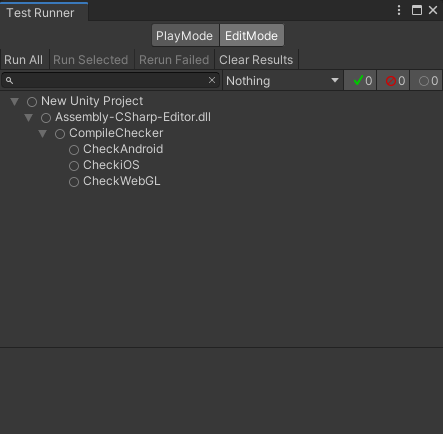The width and height of the screenshot is (443, 434).
Task: Collapse the Assembly-CSharp-Editor.dll node
Action: [29, 118]
